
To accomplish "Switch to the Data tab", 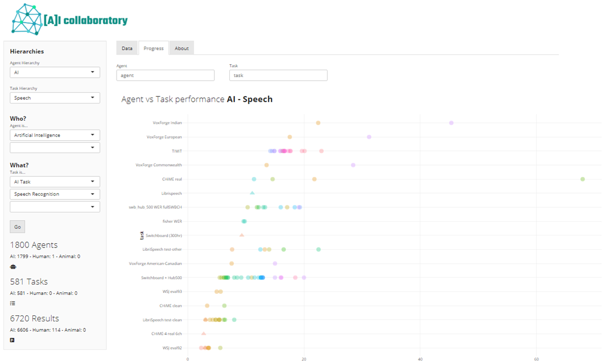I will tap(127, 49).
